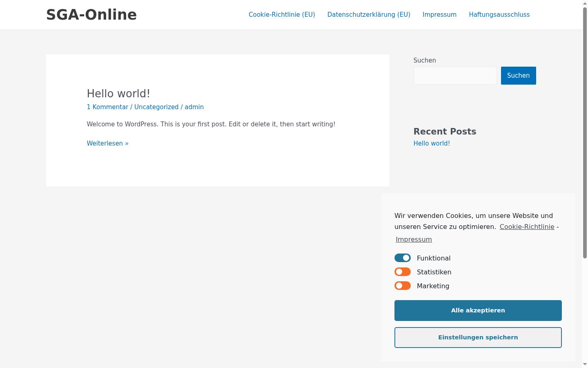Enable the Statistiken cookie switch
This screenshot has height=368, width=588.
(403, 272)
